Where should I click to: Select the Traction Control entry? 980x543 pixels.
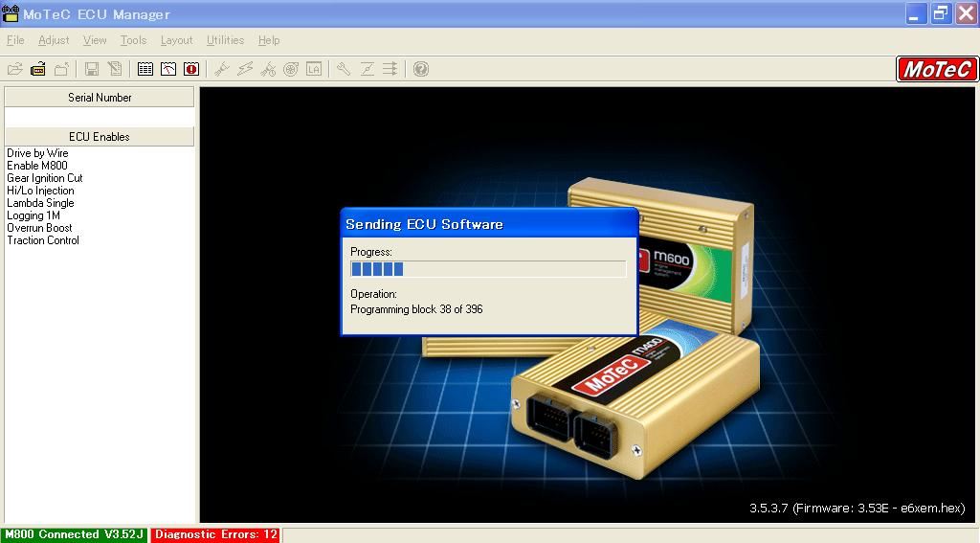43,240
